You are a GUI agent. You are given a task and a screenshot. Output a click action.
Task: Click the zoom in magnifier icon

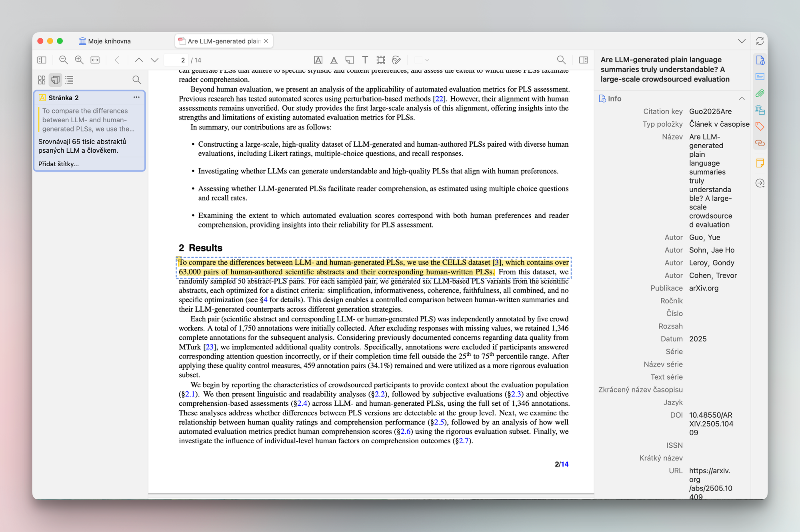coord(79,60)
